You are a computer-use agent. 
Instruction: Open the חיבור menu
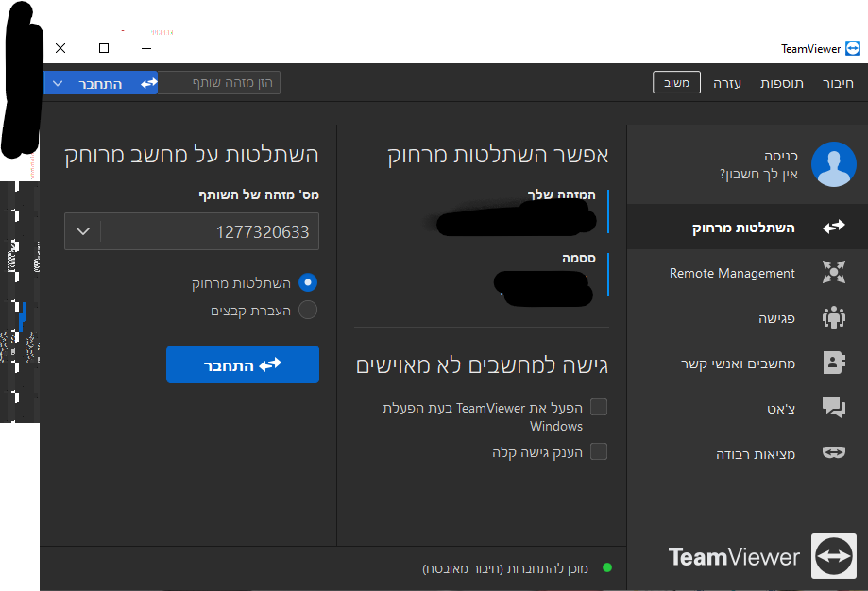(840, 83)
